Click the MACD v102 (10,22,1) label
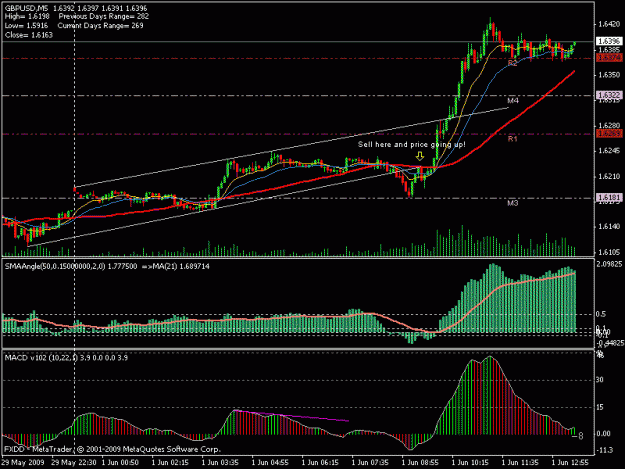This screenshot has height=469, width=625. point(41,358)
